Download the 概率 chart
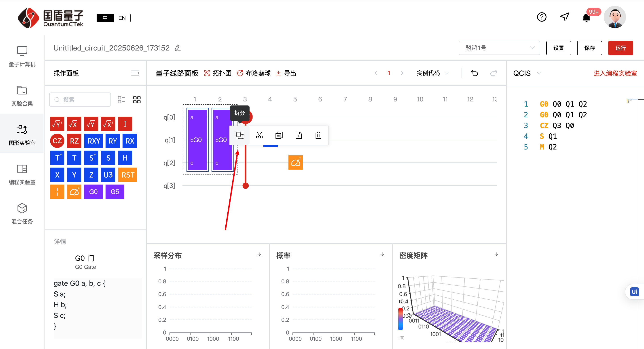 tap(382, 255)
